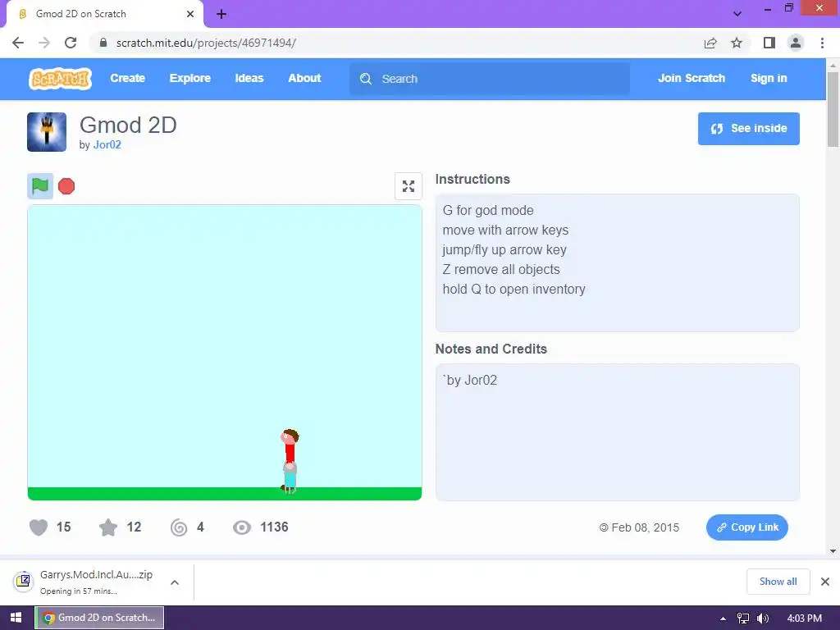Viewport: 840px width, 630px height.
Task: Click the 'hold Q to open inventory' text
Action: click(514, 290)
